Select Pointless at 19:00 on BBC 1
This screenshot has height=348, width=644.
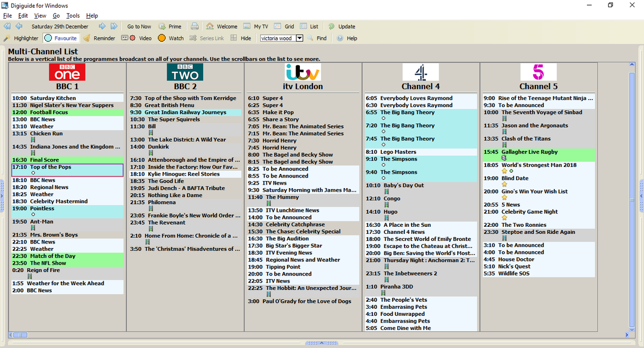67,211
